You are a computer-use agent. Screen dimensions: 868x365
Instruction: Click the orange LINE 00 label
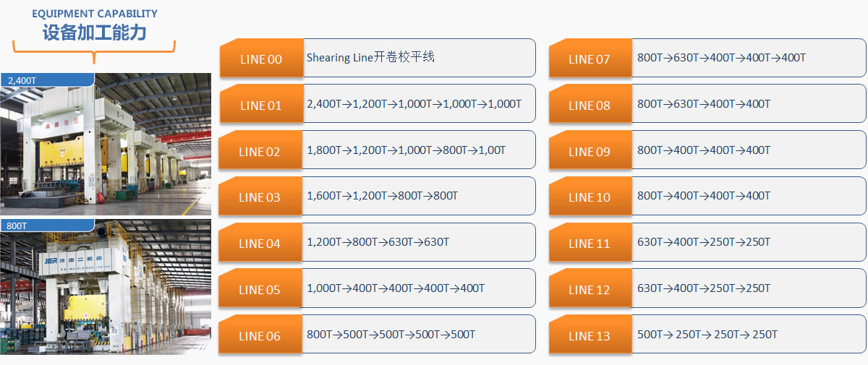pyautogui.click(x=260, y=59)
